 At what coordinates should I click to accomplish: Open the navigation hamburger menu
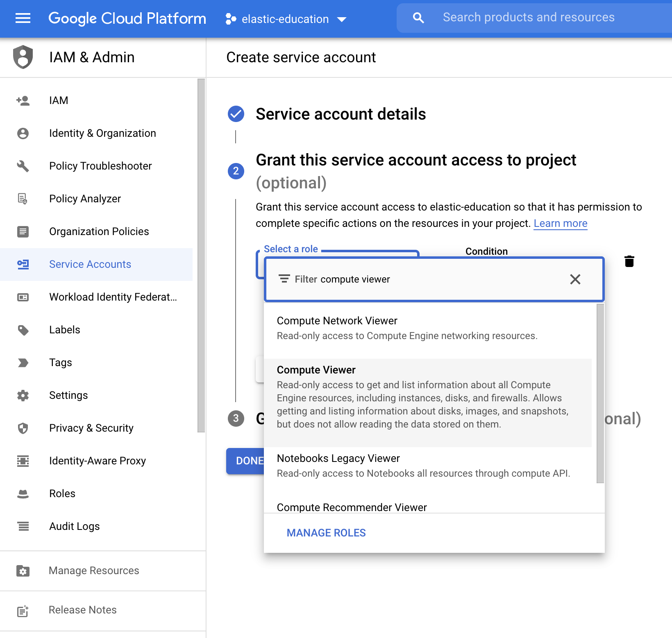click(23, 18)
